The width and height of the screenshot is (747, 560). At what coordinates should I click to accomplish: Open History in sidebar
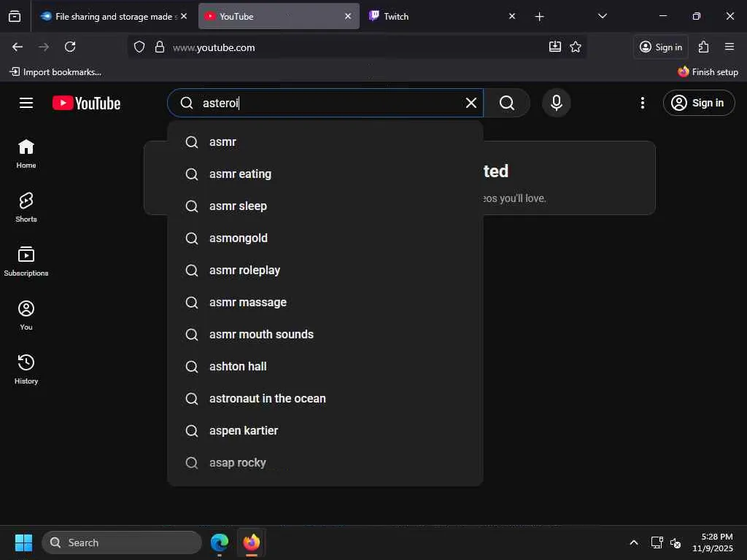(26, 369)
